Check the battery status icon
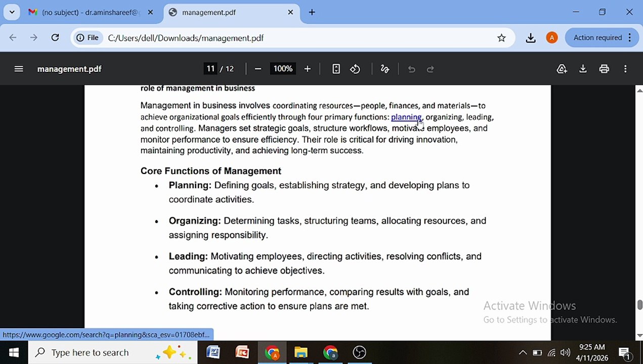Viewport: 643px width, 364px height. coord(537,352)
